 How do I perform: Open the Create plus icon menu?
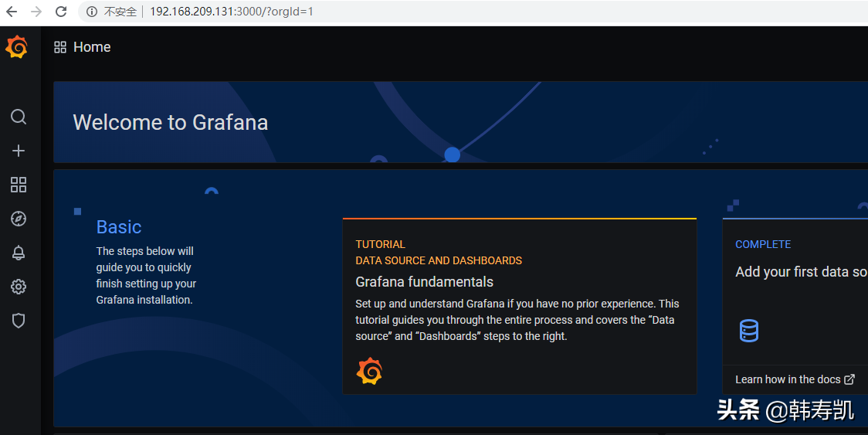[19, 151]
